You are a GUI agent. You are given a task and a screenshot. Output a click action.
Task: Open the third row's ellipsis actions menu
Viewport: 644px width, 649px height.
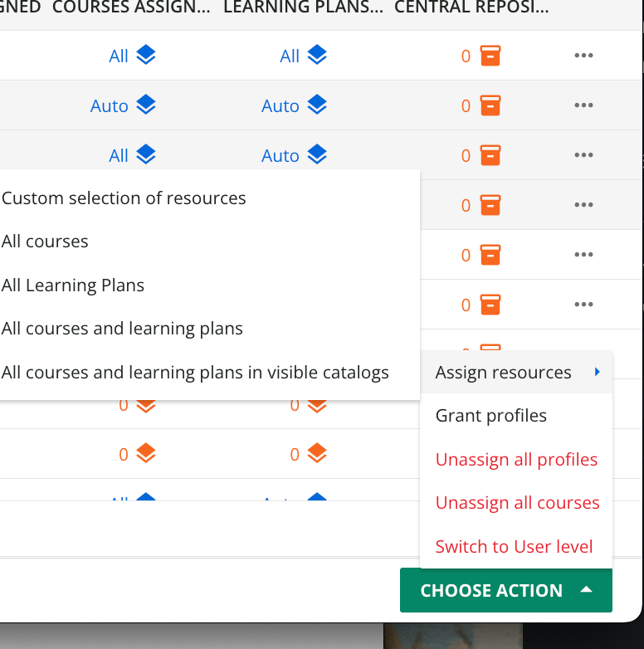583,155
